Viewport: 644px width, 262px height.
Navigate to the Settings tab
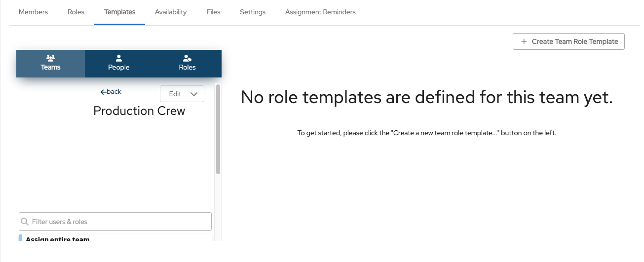coord(253,12)
